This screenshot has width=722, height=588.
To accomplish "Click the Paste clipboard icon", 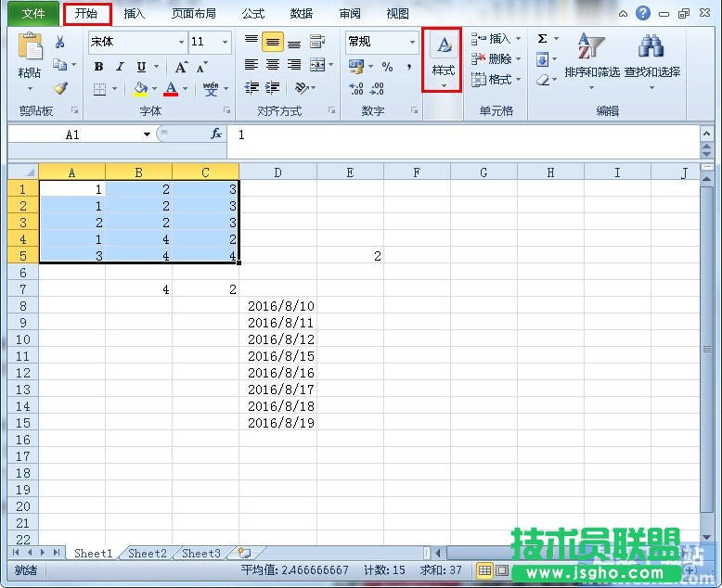I will 30,46.
